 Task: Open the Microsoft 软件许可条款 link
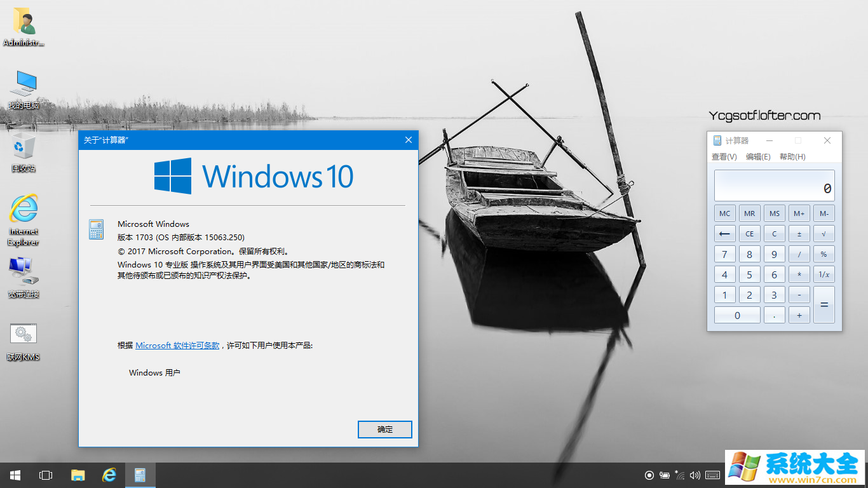[x=177, y=346]
